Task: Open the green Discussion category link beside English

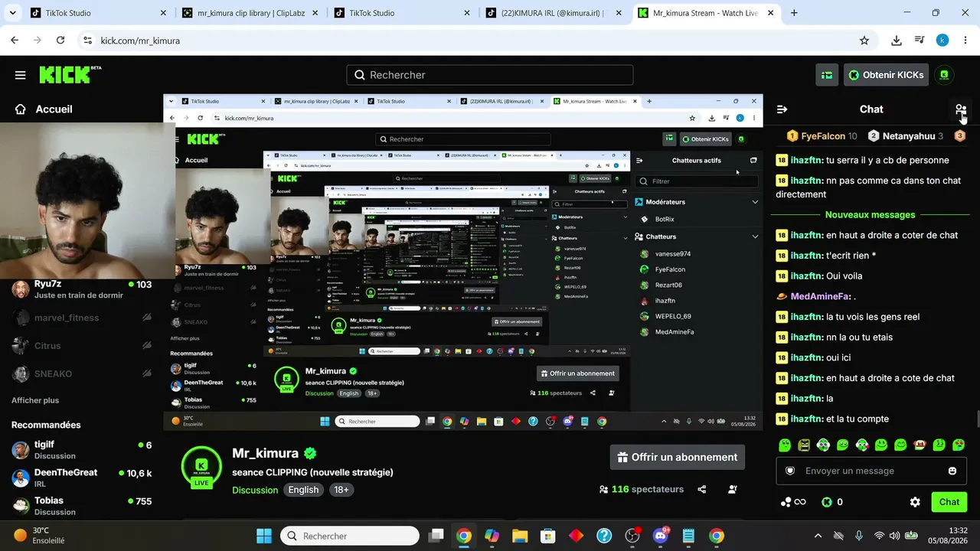Action: [255, 490]
